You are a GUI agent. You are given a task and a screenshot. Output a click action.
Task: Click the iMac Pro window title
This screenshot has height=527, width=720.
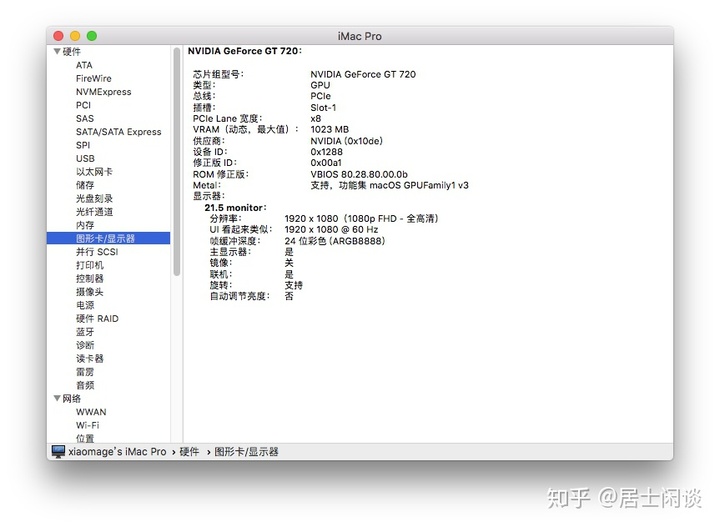pos(360,36)
